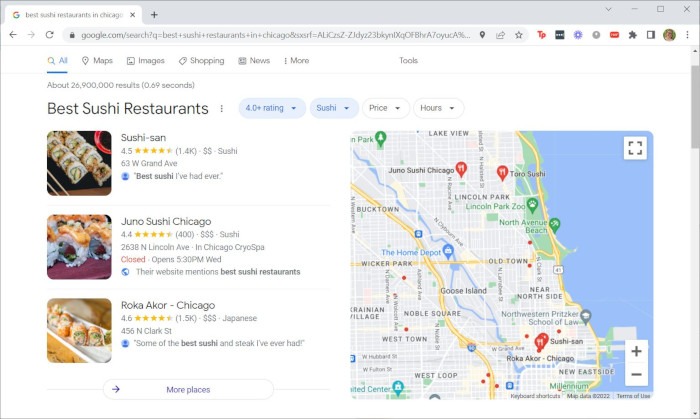Screen dimensions: 700x419
Task: Open the Chrome profile avatar
Action: tap(669, 35)
